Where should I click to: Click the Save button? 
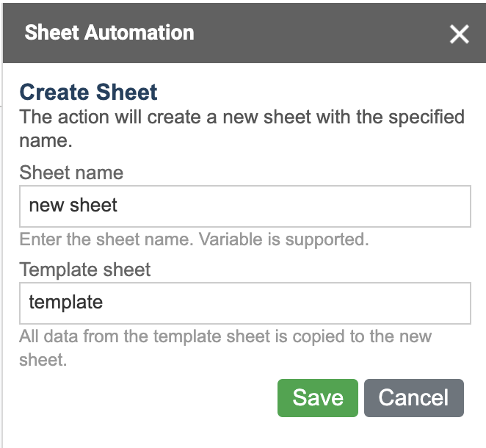[x=318, y=398]
